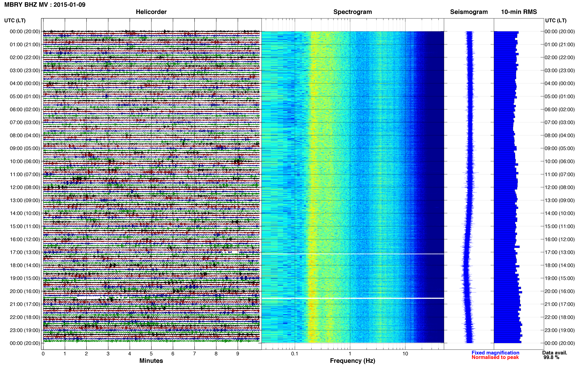The height and width of the screenshot is (368, 588).
Task: Click '16:00 (12:00)' on helicorder time axis
Action: point(25,239)
